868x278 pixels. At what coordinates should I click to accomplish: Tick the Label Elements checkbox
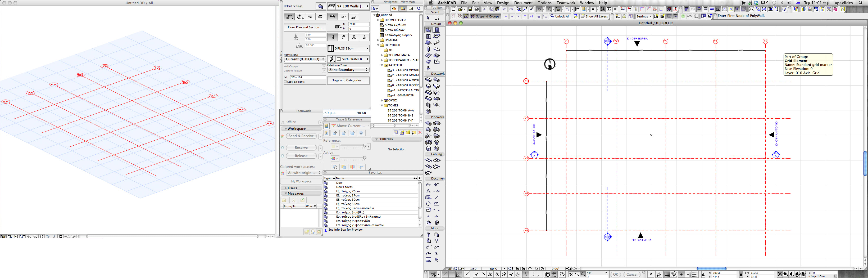tap(285, 82)
